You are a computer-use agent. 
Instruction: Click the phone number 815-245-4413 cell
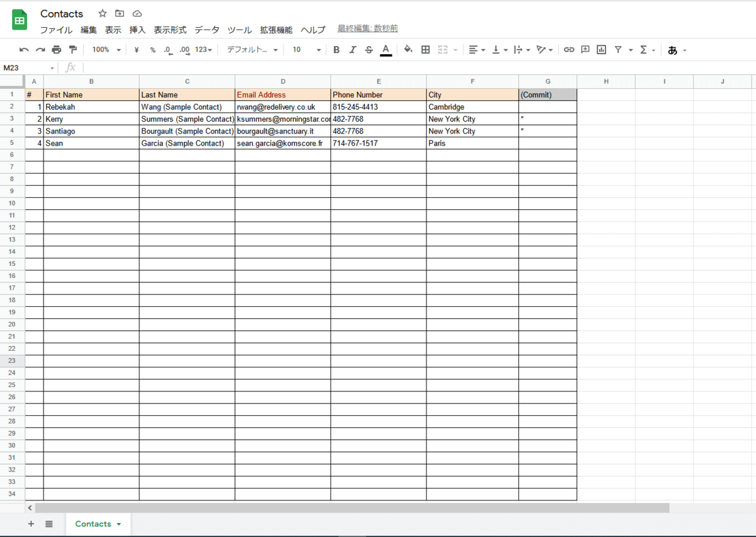pyautogui.click(x=379, y=107)
